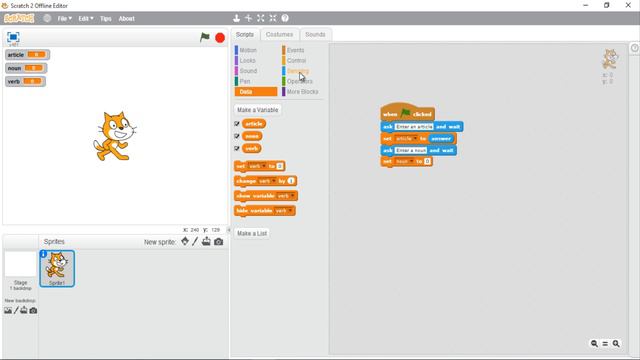Edit value field in set noun block

pyautogui.click(x=427, y=162)
